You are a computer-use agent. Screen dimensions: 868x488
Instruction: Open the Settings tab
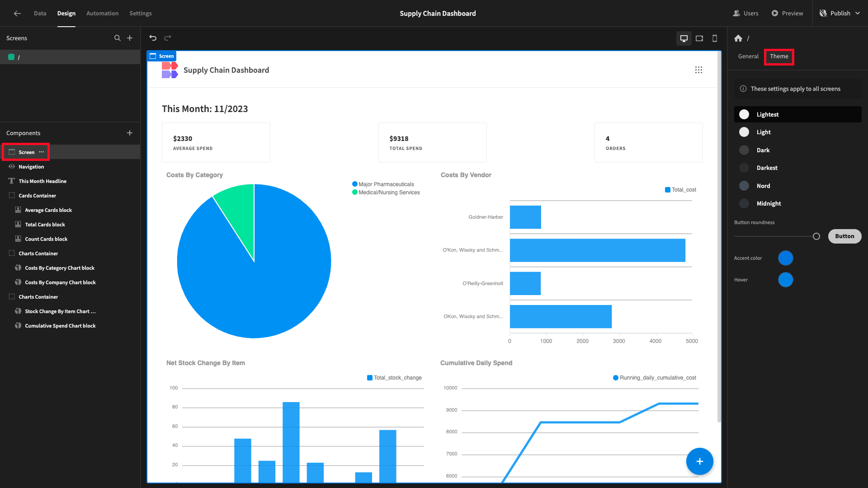pyautogui.click(x=141, y=14)
